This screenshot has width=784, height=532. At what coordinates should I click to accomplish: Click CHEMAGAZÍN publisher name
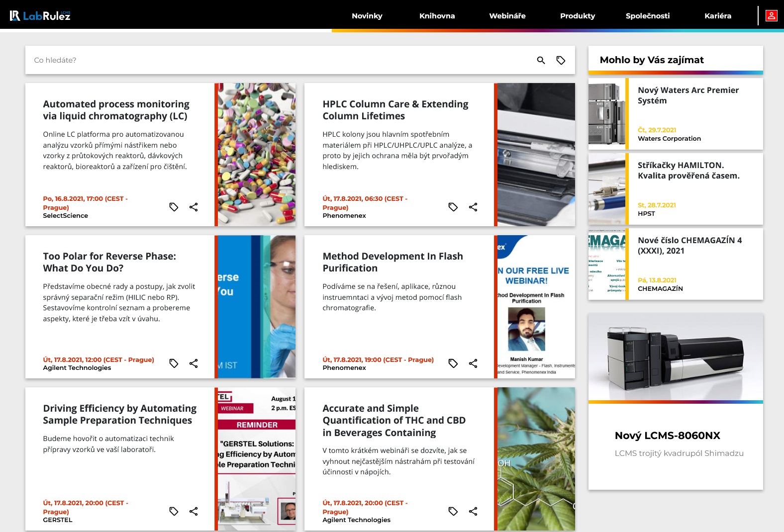click(660, 289)
